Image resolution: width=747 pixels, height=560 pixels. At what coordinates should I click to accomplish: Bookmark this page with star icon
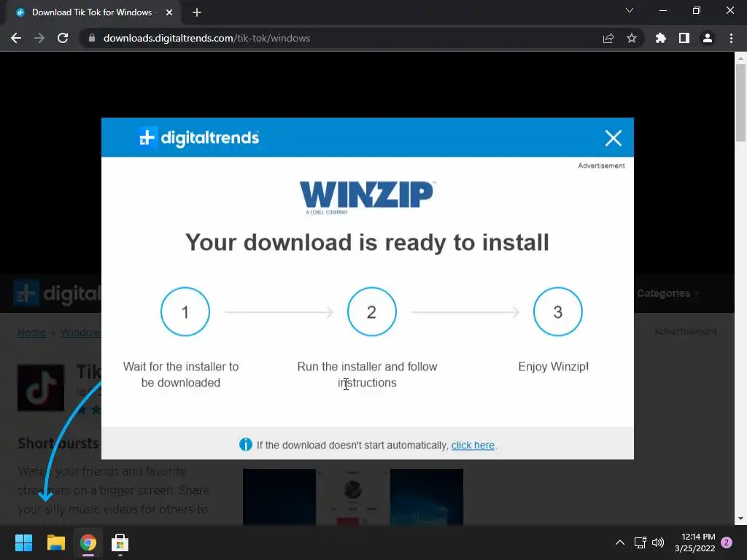click(x=632, y=38)
